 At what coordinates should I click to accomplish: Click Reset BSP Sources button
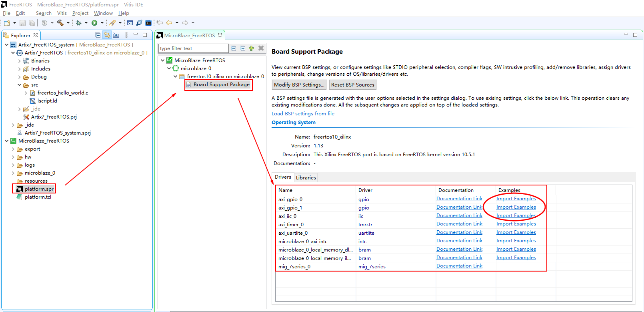coord(353,85)
